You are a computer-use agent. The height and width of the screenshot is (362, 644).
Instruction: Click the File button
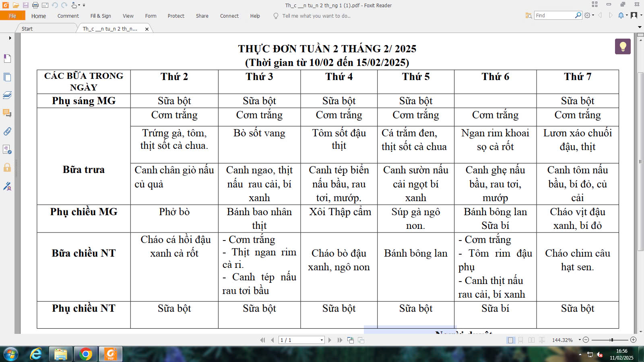pos(12,16)
